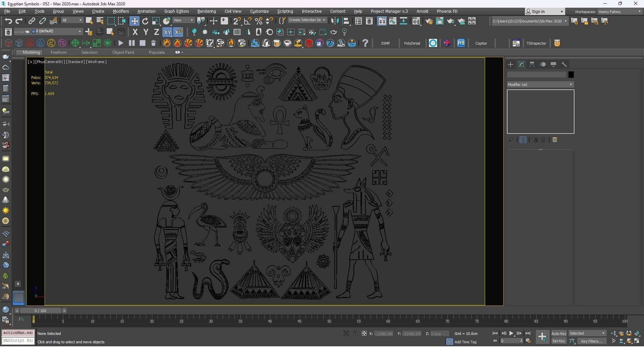Click the RB toolbar icon
The image size is (644, 349).
[x=461, y=43]
